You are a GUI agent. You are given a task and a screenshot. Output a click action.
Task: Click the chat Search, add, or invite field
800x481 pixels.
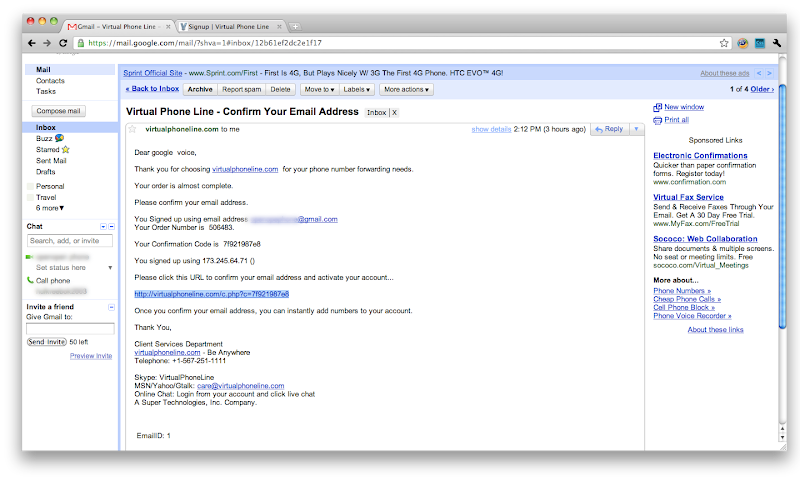(69, 241)
